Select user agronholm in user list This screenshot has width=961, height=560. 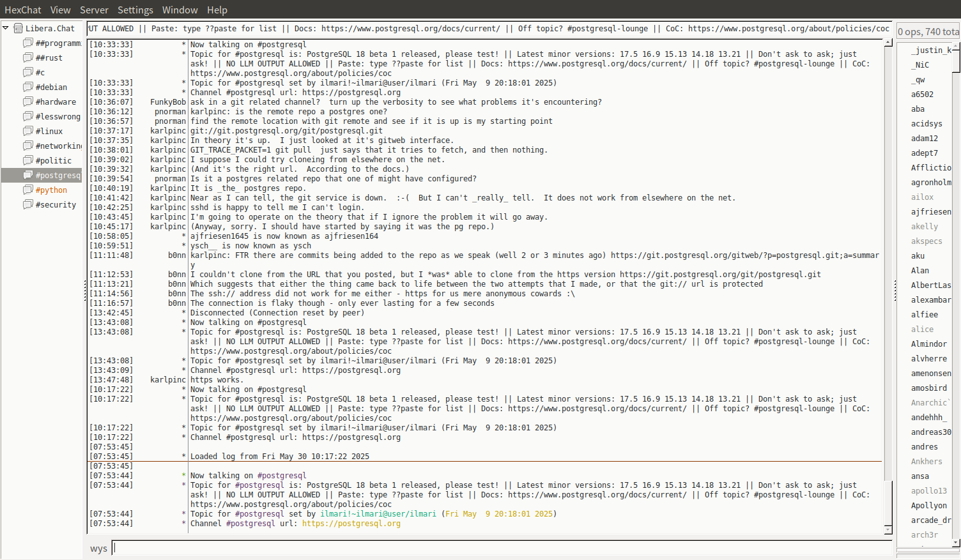click(931, 182)
